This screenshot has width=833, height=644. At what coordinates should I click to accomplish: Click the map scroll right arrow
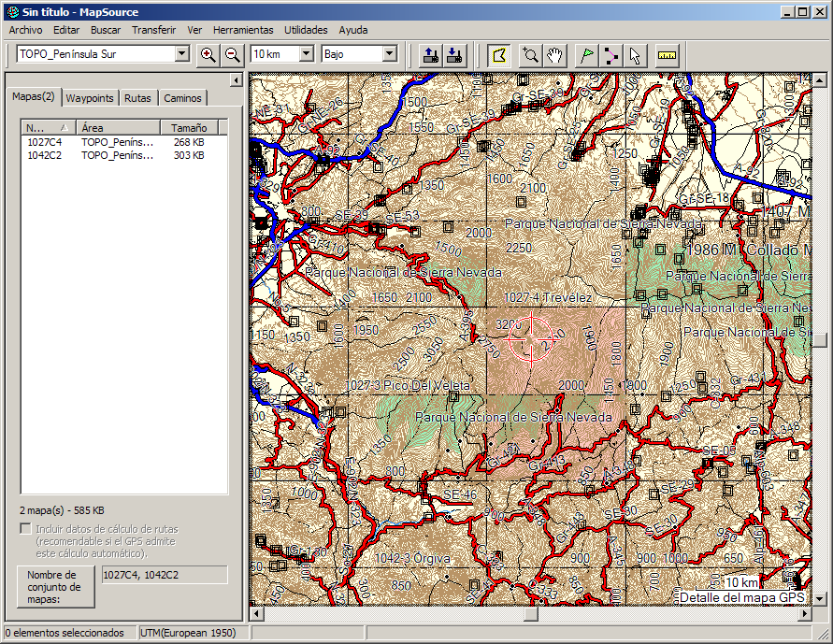pyautogui.click(x=805, y=614)
